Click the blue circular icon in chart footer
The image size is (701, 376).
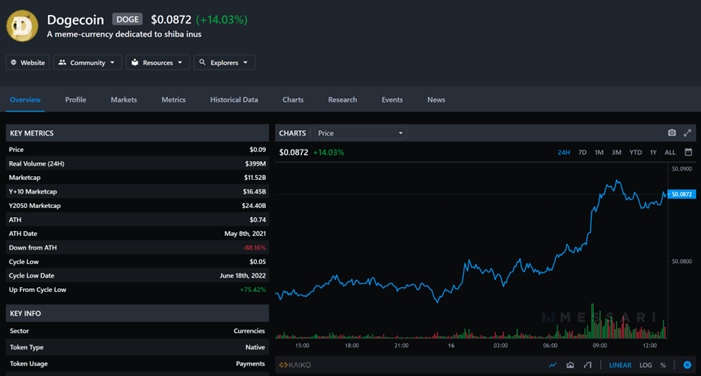point(687,365)
